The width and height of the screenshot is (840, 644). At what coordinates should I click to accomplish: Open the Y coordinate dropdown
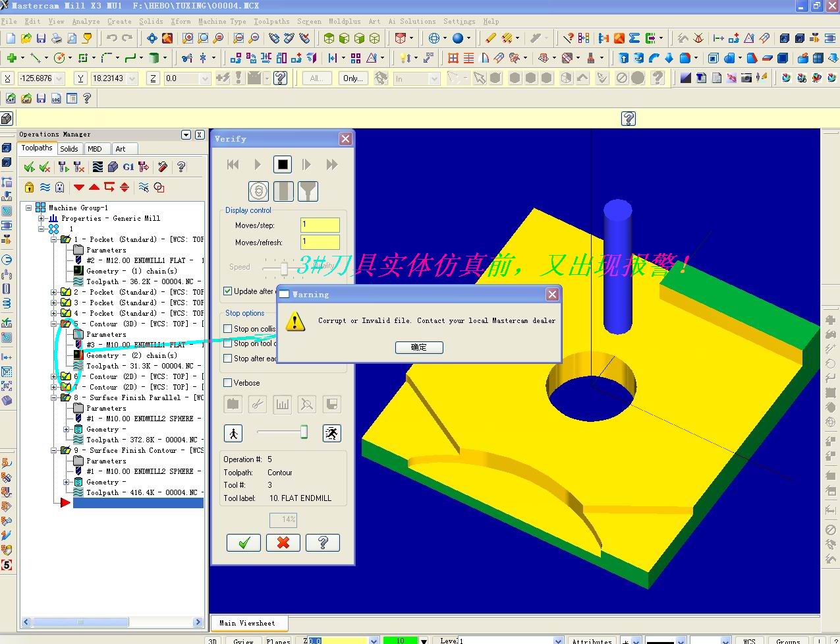point(132,78)
